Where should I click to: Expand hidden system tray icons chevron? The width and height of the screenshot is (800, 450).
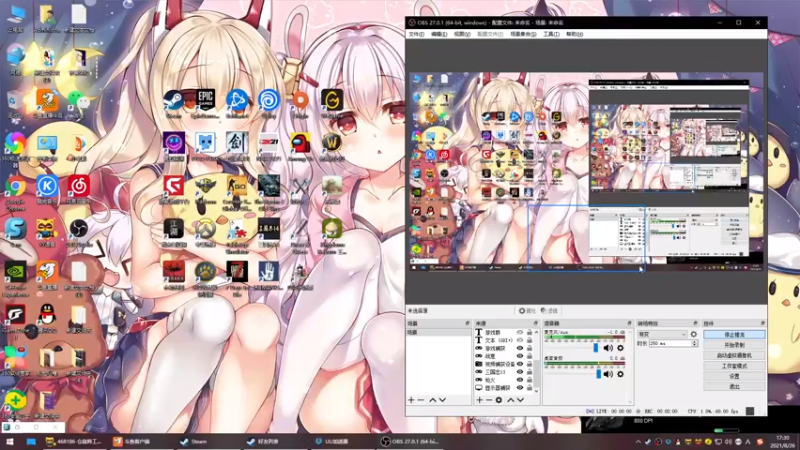(638, 442)
